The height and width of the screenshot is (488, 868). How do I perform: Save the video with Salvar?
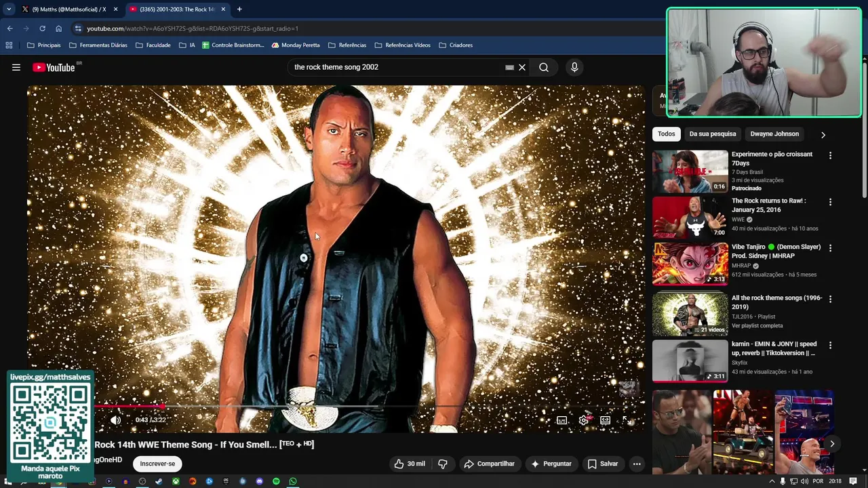coord(603,464)
